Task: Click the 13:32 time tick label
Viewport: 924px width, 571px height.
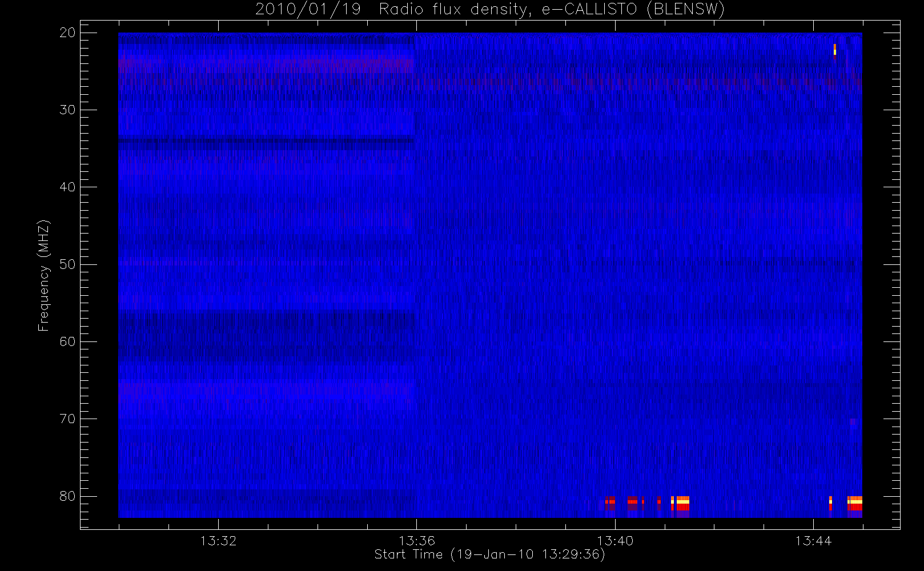Action: (218, 541)
